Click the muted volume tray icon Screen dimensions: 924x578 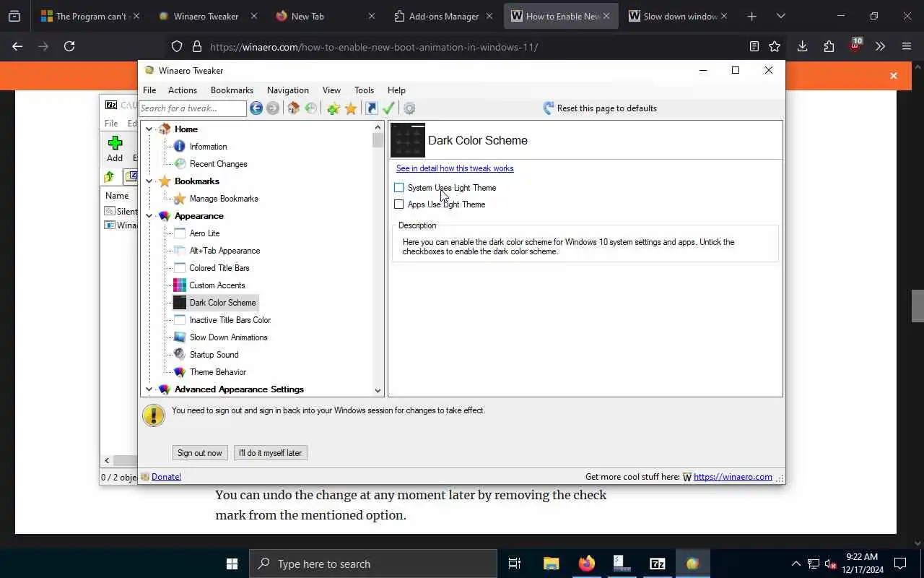[830, 564]
